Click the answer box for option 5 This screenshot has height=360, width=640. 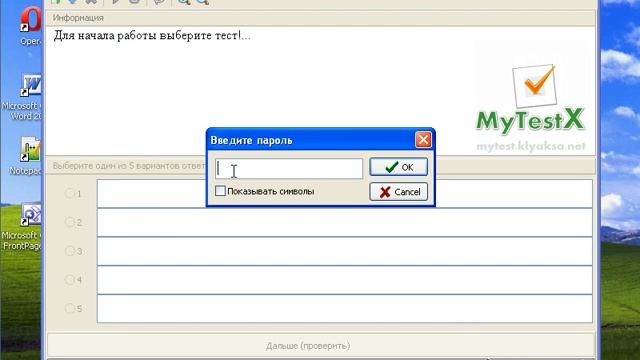coord(344,309)
